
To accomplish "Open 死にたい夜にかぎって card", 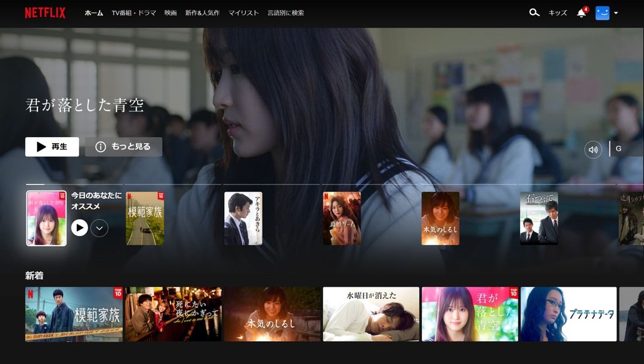I will tap(173, 314).
